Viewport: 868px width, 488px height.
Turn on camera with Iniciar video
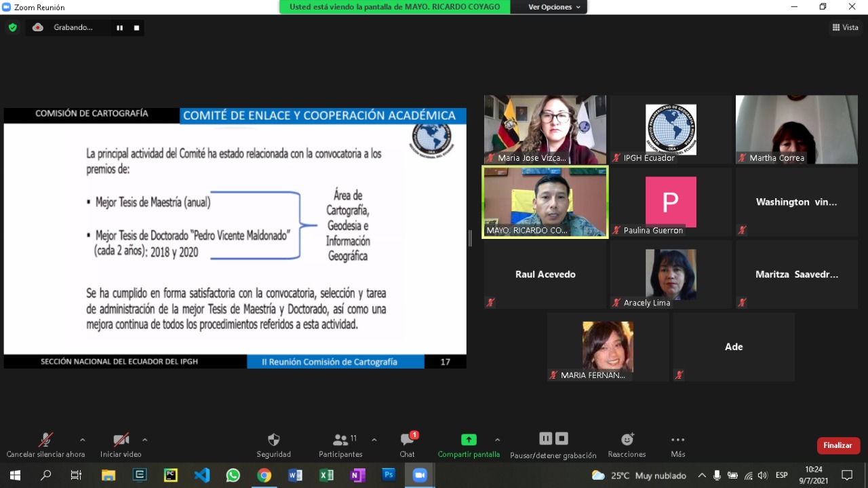click(121, 445)
